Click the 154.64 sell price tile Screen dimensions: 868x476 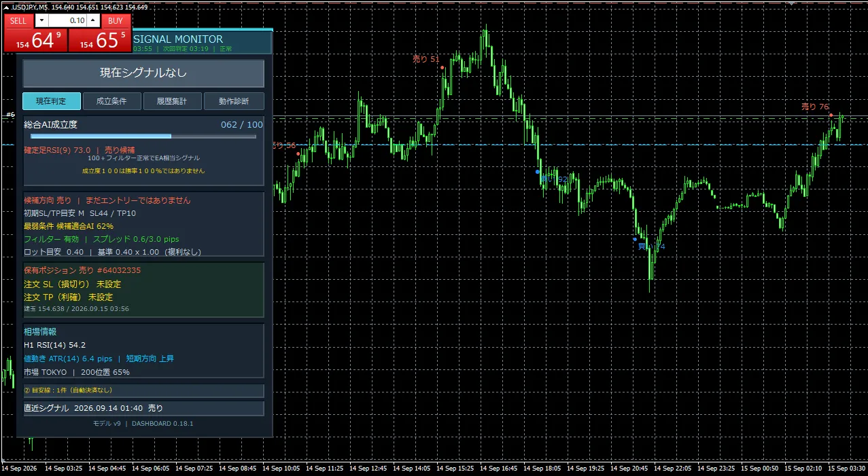pyautogui.click(x=36, y=39)
